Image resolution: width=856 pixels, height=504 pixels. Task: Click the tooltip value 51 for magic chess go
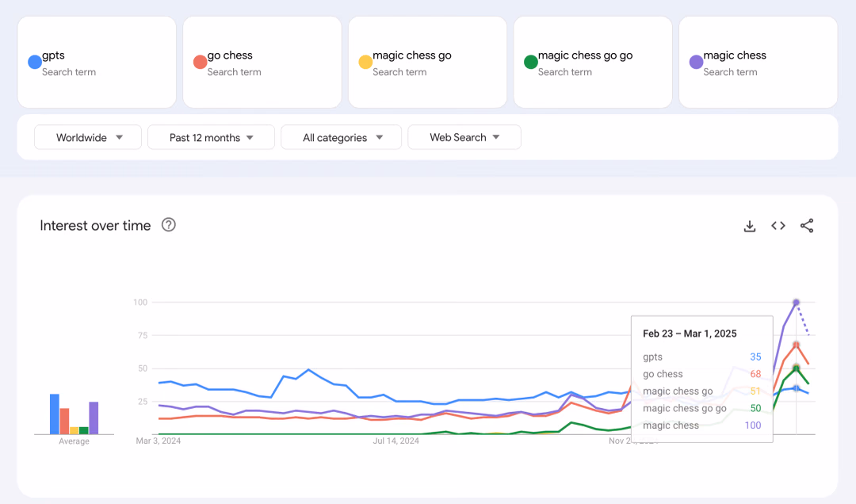point(755,391)
